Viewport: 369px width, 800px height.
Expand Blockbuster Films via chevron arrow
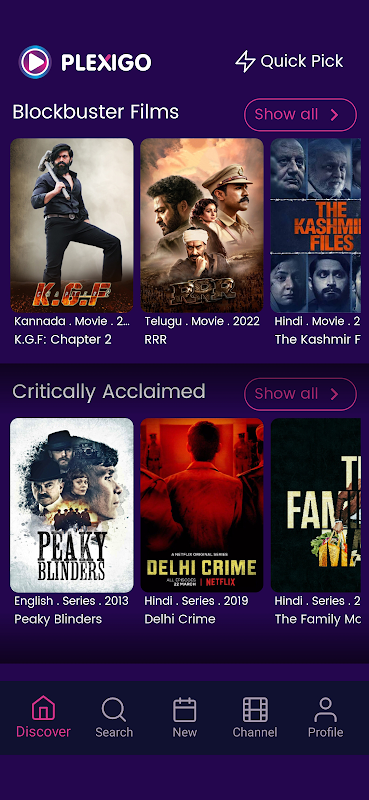tap(334, 115)
